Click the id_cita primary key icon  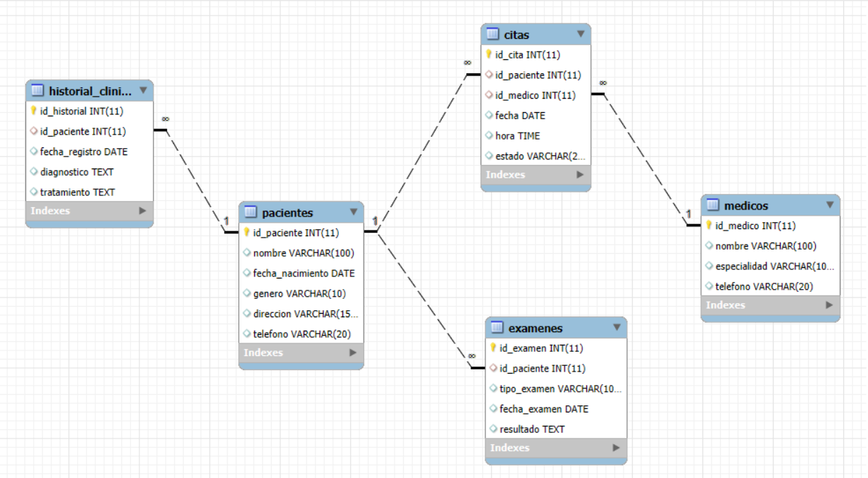[488, 54]
